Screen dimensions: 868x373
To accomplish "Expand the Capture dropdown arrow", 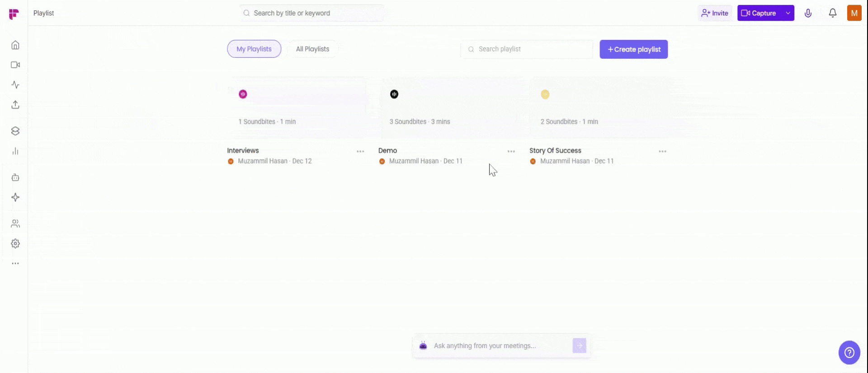I will pos(788,13).
